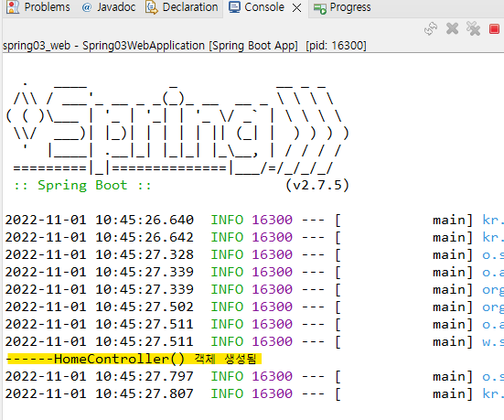Click the 10:45:27.807 log line
Screen dimensions: 504x420
[254, 393]
